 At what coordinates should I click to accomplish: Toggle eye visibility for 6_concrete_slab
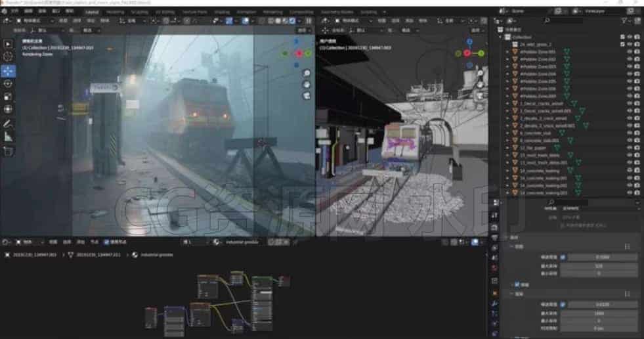pos(630,133)
